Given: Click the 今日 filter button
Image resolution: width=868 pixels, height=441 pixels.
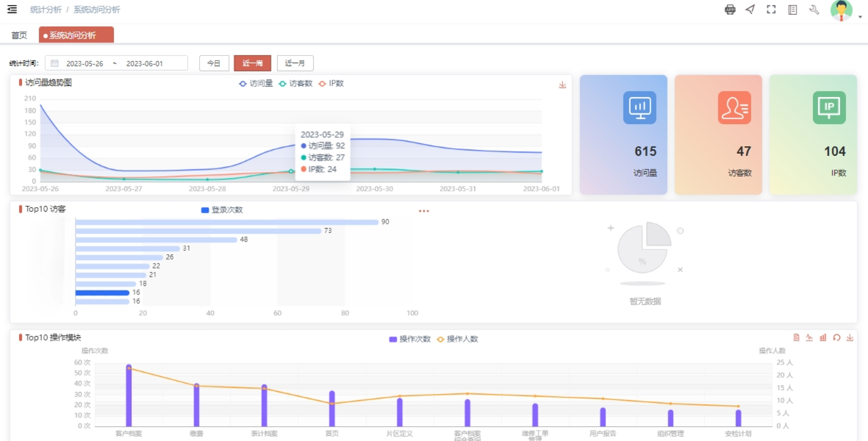Looking at the screenshot, I should 214,63.
